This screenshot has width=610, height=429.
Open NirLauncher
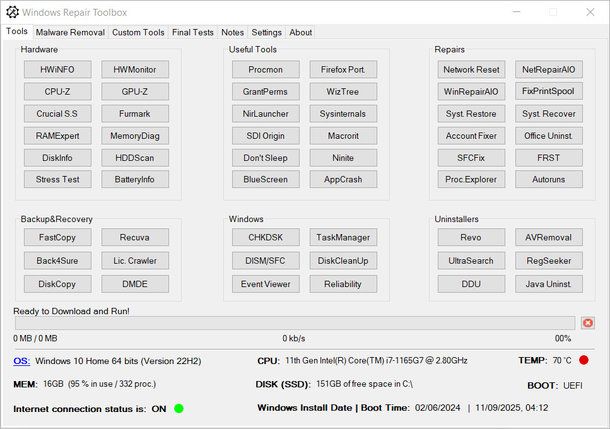click(266, 114)
